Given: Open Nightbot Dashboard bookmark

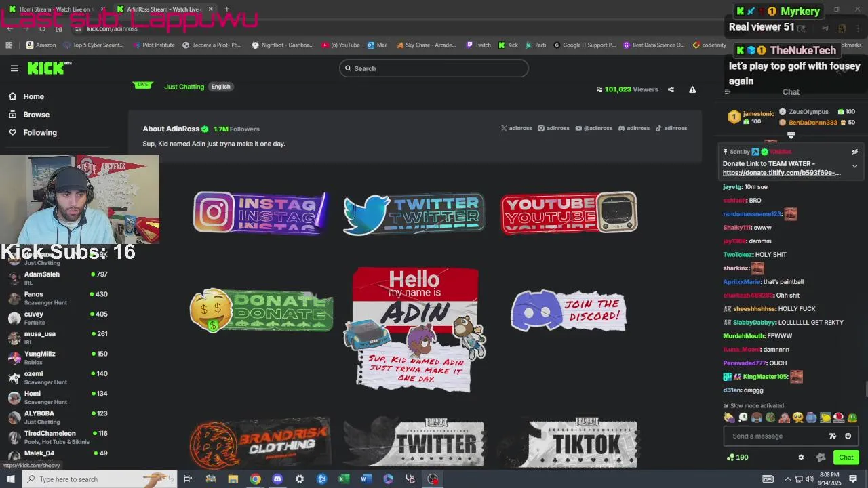Looking at the screenshot, I should 282,45.
